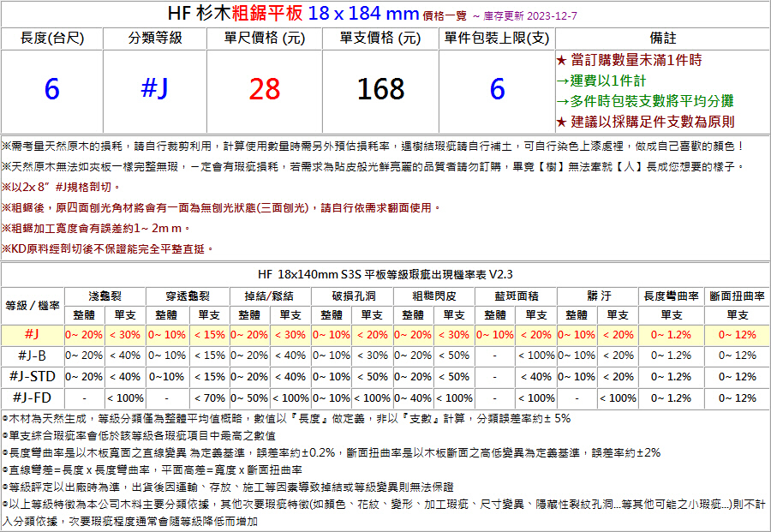Click '< 30%' in the #J-B row
771x532 pixels.
[x=373, y=356]
